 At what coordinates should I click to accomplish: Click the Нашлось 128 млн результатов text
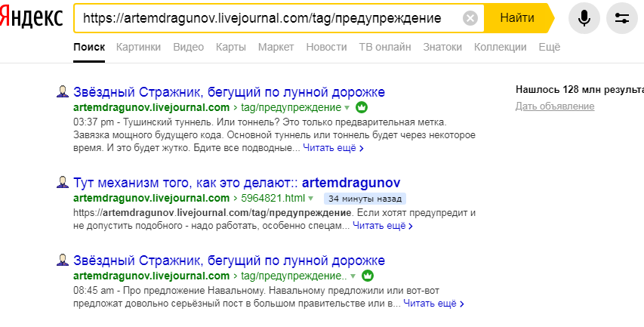(x=580, y=90)
